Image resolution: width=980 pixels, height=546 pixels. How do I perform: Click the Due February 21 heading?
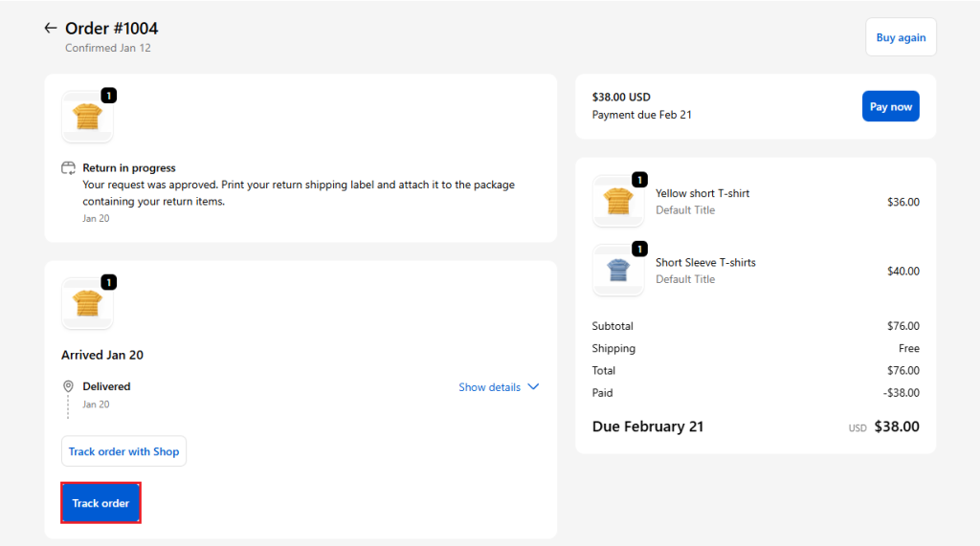pyautogui.click(x=648, y=426)
